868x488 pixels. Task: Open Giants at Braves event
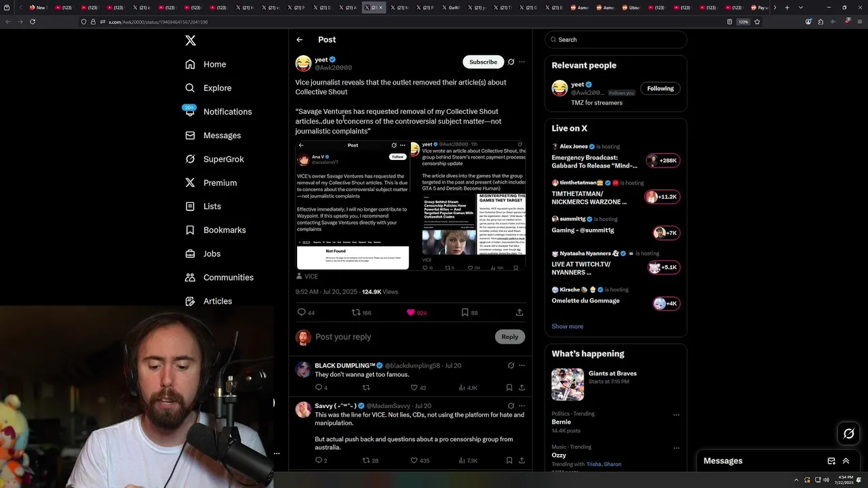coord(615,384)
